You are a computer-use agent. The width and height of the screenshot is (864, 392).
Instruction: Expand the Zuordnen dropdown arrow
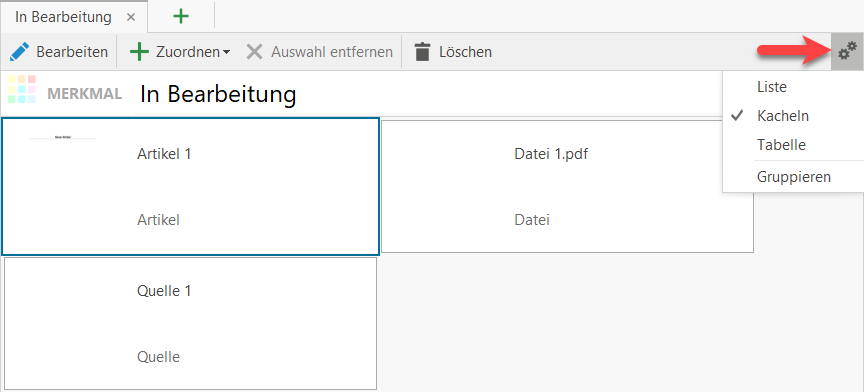click(226, 53)
